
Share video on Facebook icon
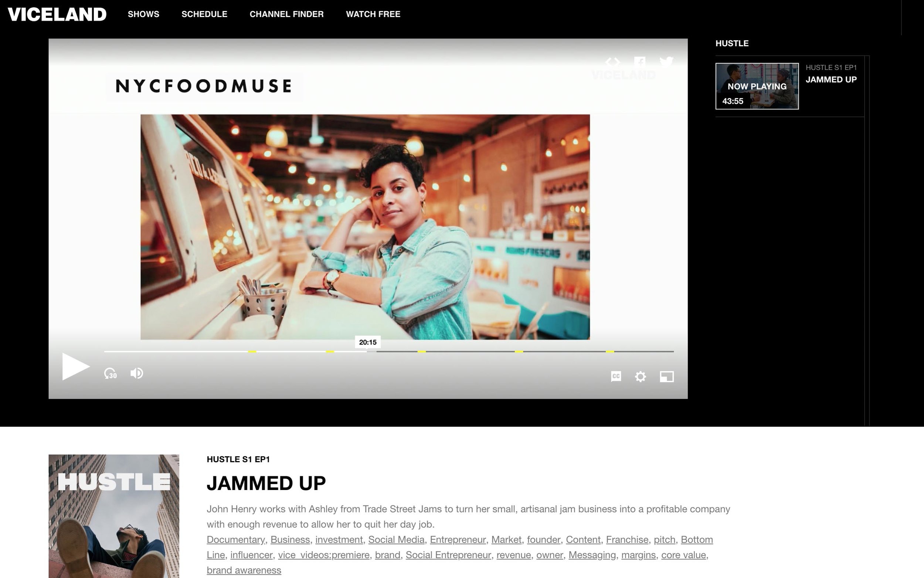click(x=640, y=61)
